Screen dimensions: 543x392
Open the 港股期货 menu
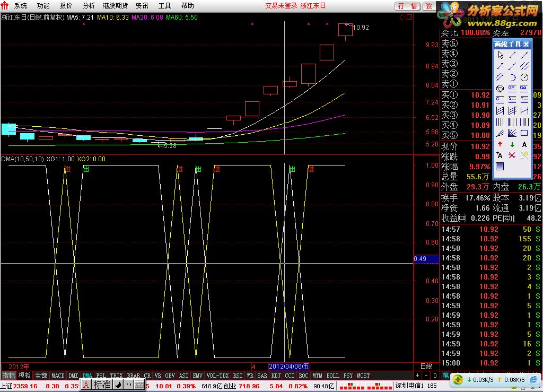115,5
